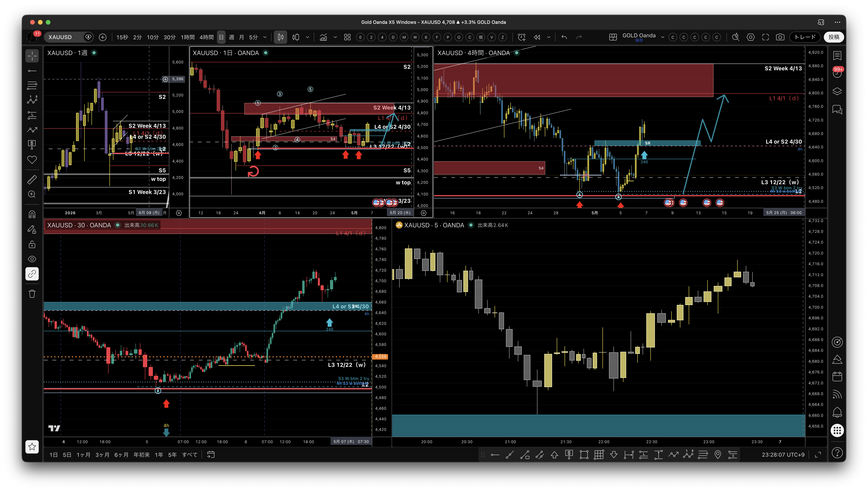Switch to the 4時間 timeframe
This screenshot has height=491, width=868.
pos(206,37)
